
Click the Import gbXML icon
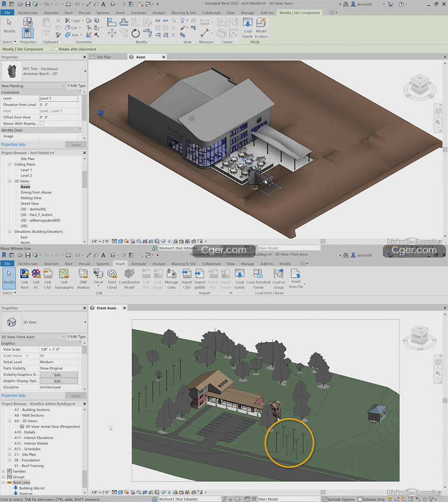[x=200, y=278]
